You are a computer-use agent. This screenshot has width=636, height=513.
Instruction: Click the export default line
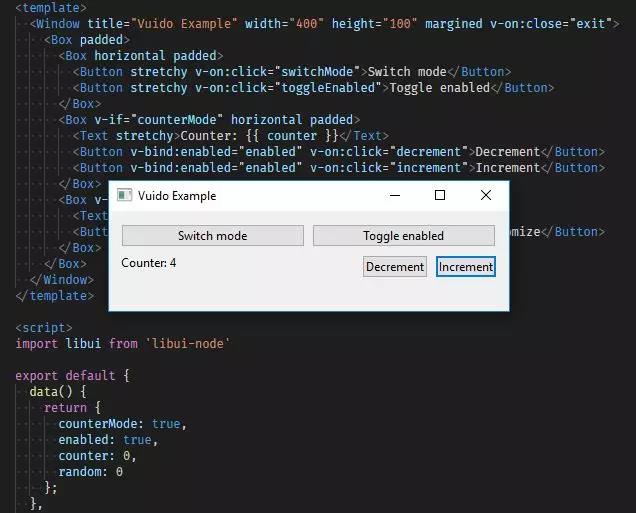[x=73, y=376]
